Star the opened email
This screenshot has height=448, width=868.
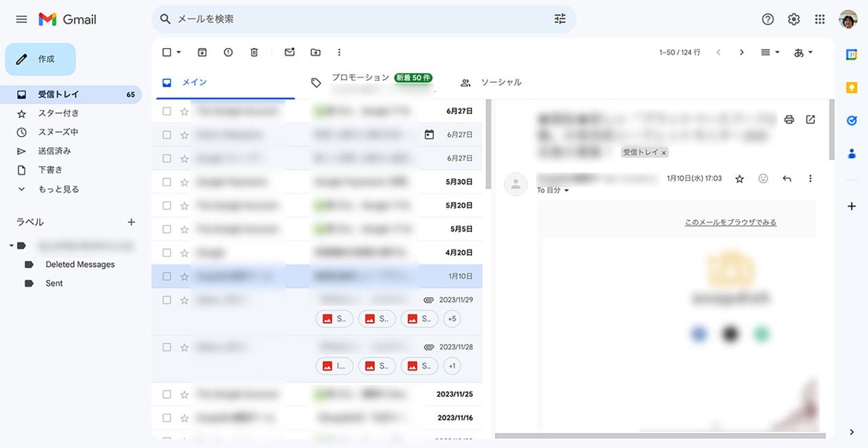(739, 178)
